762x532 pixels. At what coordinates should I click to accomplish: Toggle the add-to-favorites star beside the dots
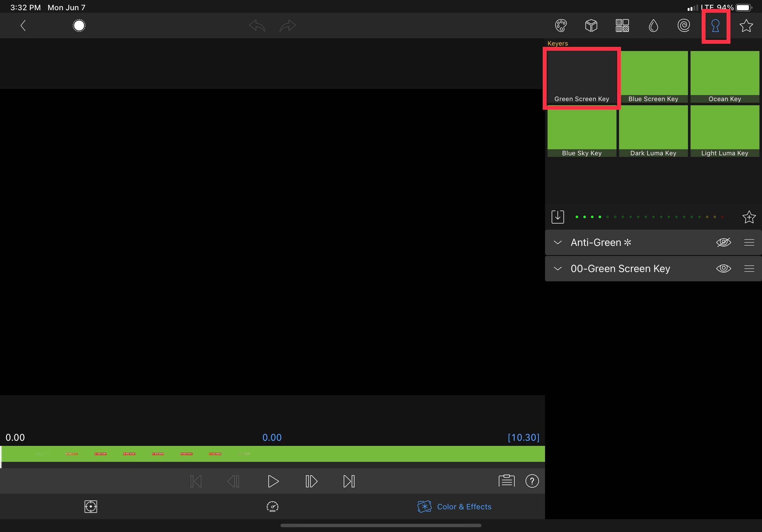click(749, 217)
